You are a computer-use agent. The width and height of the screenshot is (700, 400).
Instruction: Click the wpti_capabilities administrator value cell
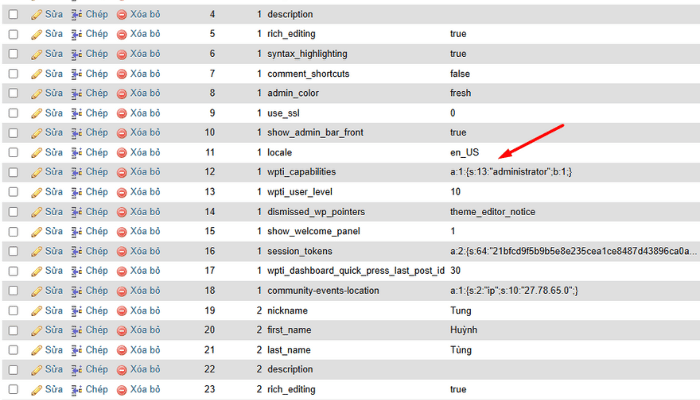(510, 172)
